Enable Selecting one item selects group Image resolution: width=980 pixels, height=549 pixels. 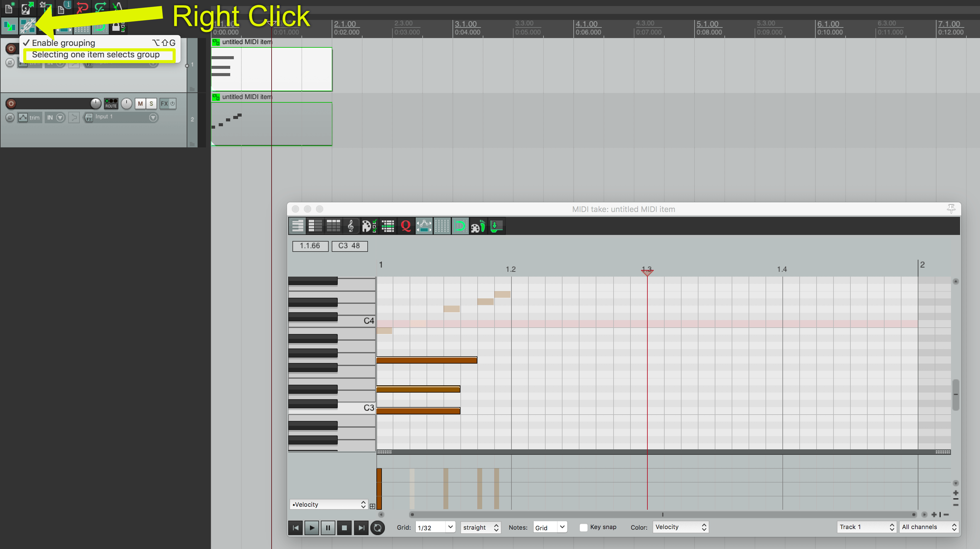96,54
